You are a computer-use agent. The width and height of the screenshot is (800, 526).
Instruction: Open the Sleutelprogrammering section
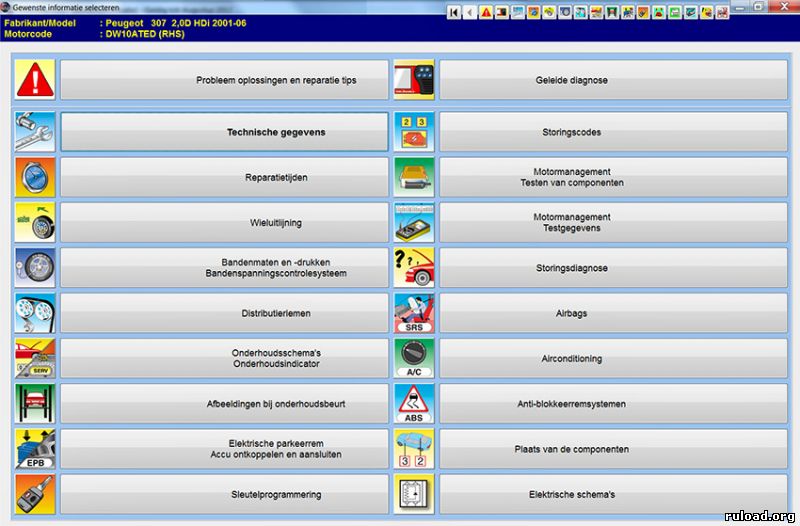(224, 494)
